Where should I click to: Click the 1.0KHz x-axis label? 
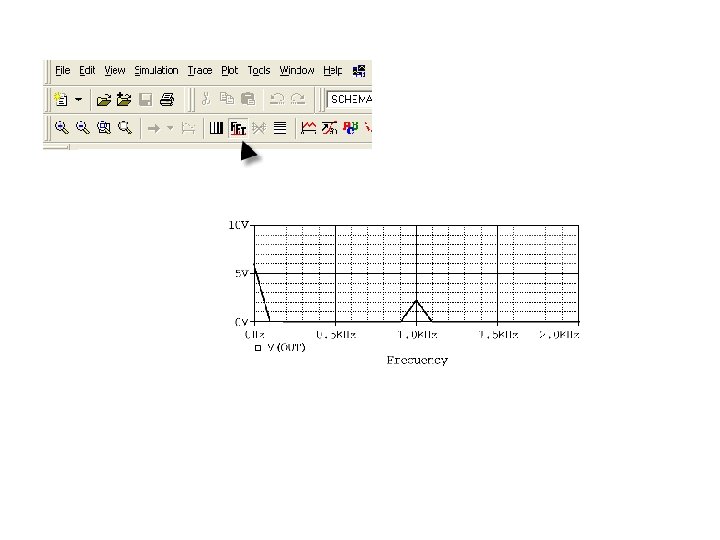pos(417,335)
